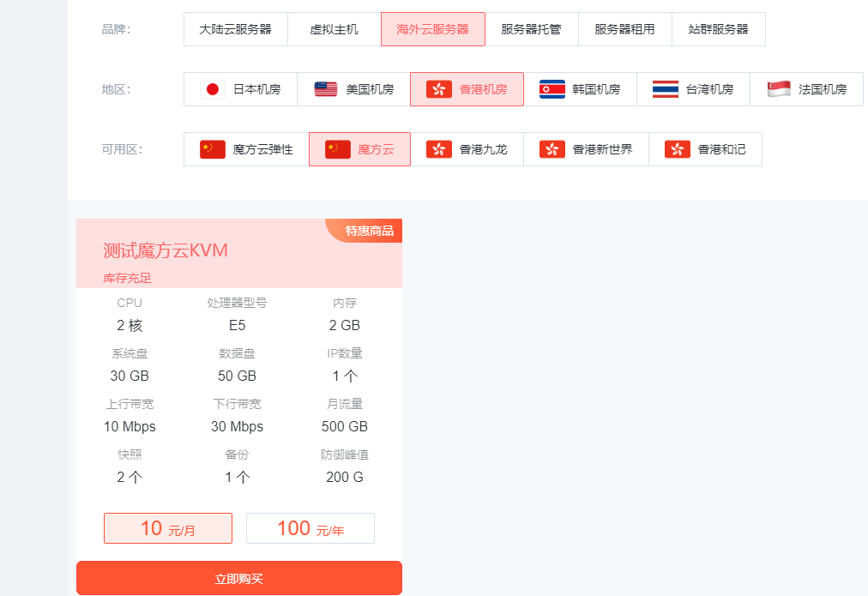Click the CPU value 2 核
Viewport: 868px width, 596px height.
coord(130,325)
